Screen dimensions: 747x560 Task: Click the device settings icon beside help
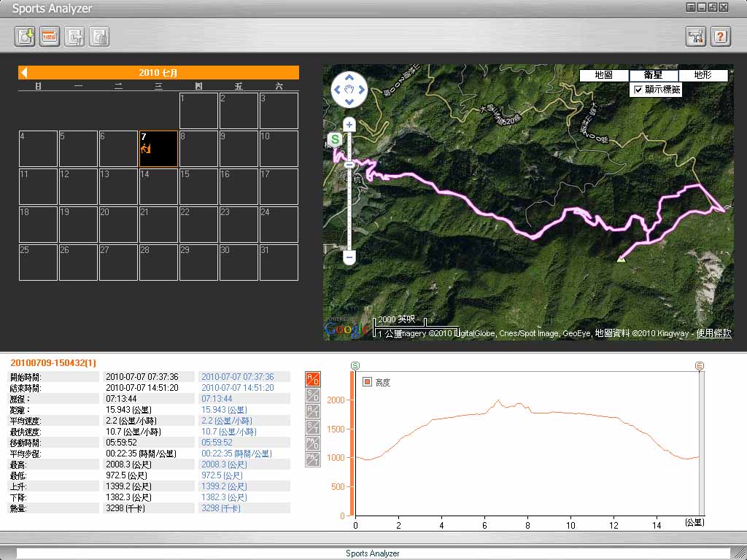696,36
